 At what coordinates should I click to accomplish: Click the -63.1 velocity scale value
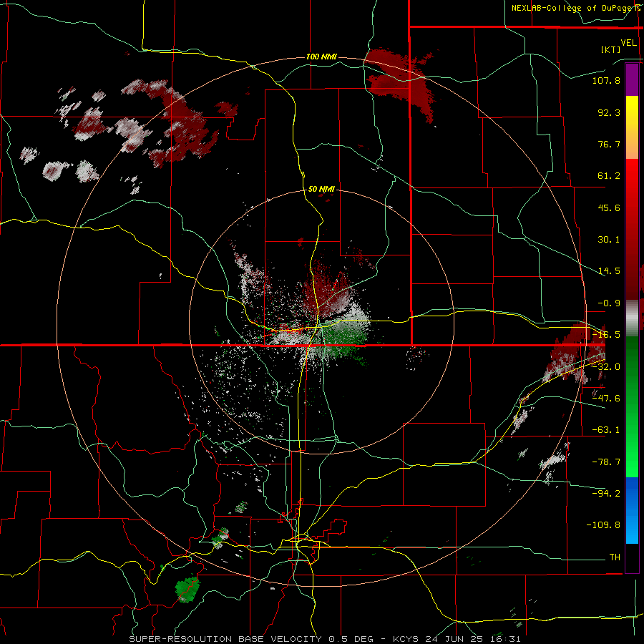tap(606, 430)
